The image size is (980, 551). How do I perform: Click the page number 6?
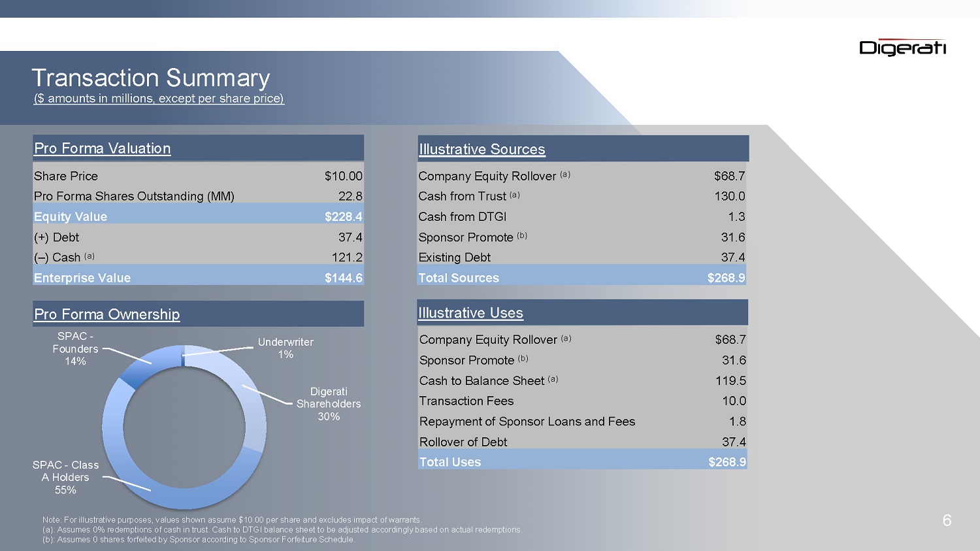(947, 520)
